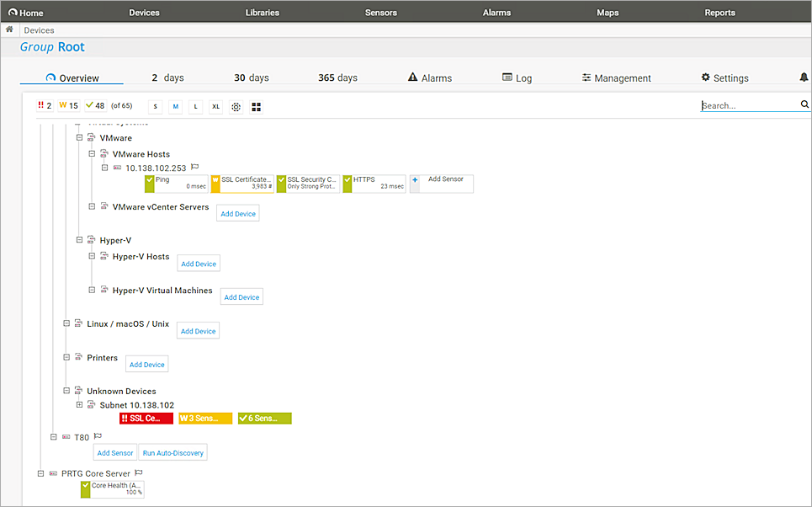Collapse the Unknown Devices group
812x507 pixels.
pyautogui.click(x=66, y=391)
